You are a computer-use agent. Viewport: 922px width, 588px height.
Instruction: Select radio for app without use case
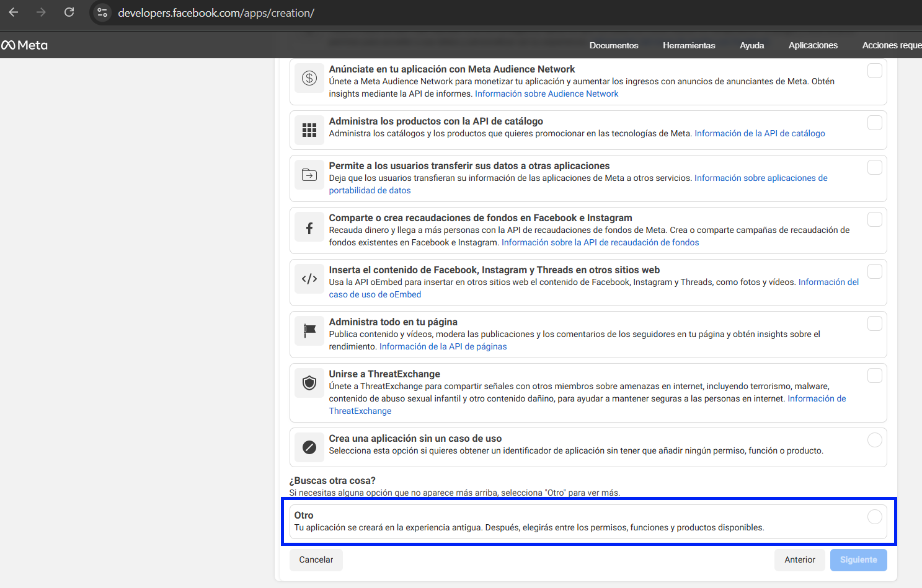point(874,440)
